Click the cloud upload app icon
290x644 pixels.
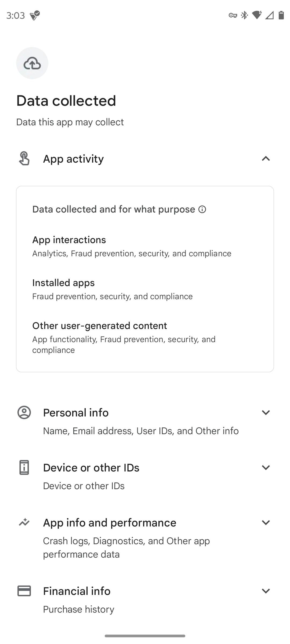pos(32,63)
